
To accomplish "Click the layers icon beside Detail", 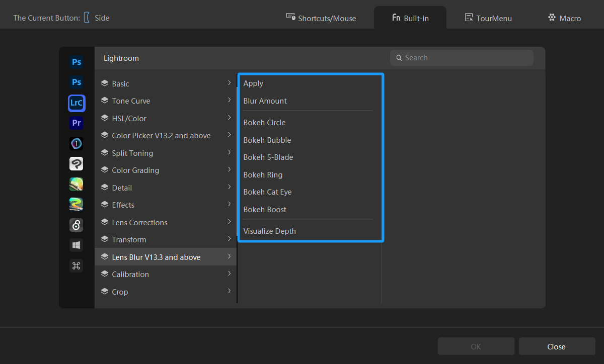I will 105,188.
